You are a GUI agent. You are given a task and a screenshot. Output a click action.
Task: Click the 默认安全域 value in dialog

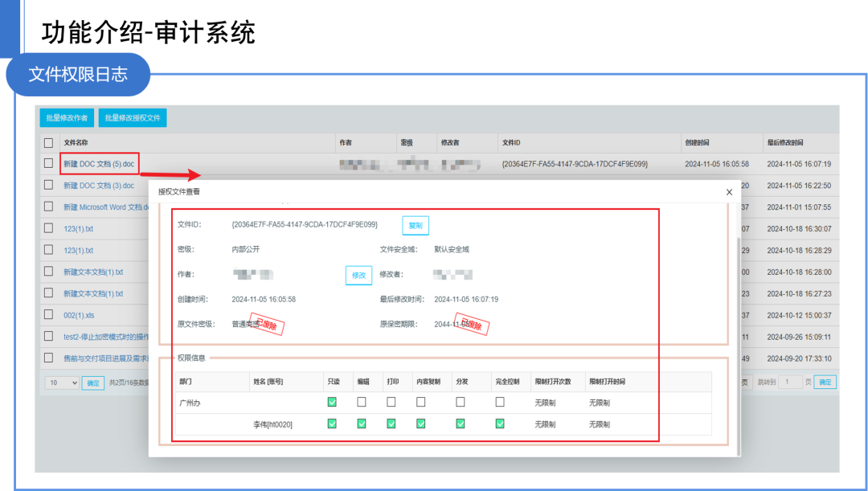[x=452, y=249]
